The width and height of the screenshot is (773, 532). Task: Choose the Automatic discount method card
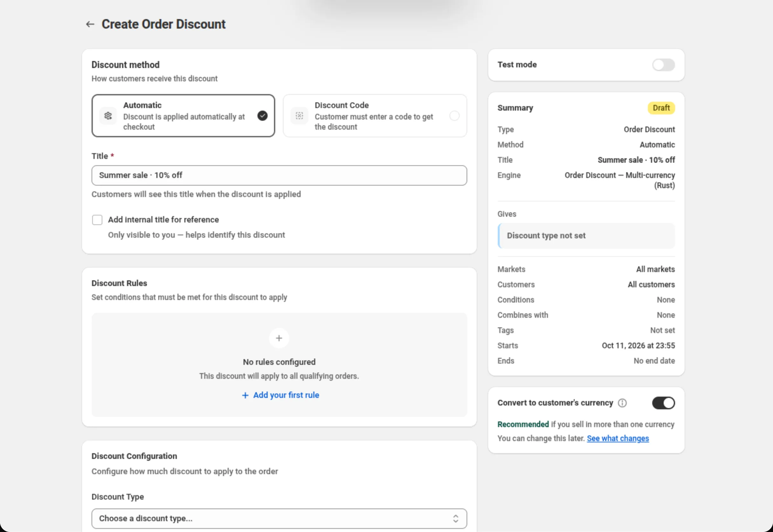[183, 116]
